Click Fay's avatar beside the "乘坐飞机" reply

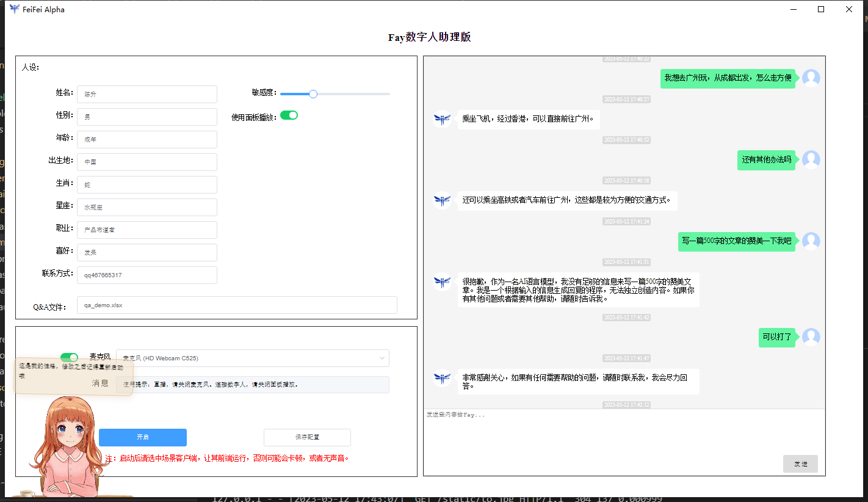(442, 118)
